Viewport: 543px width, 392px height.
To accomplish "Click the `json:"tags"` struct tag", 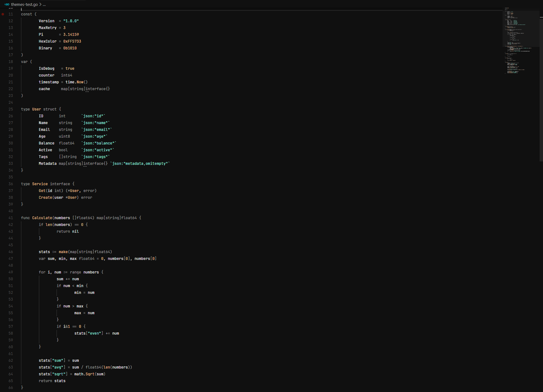I will pos(95,157).
